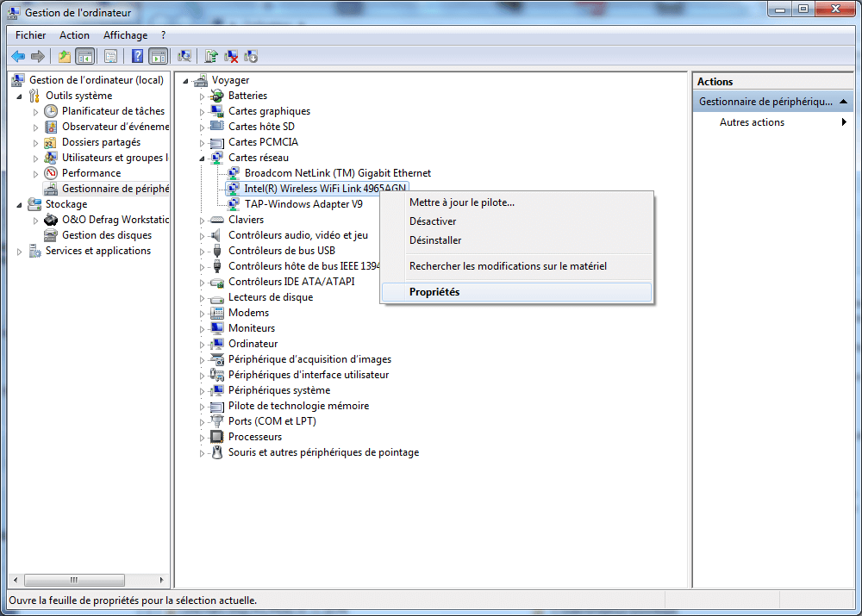
Task: Open the ? help menu
Action: point(163,35)
